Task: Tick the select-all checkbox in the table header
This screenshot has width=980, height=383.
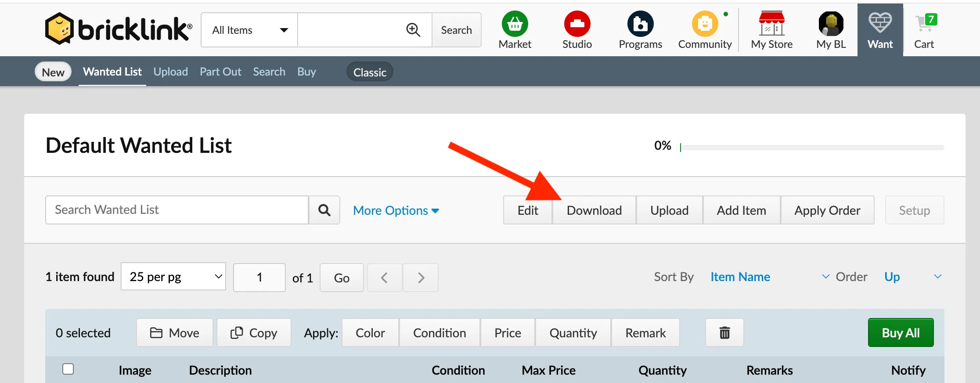Action: (x=68, y=369)
